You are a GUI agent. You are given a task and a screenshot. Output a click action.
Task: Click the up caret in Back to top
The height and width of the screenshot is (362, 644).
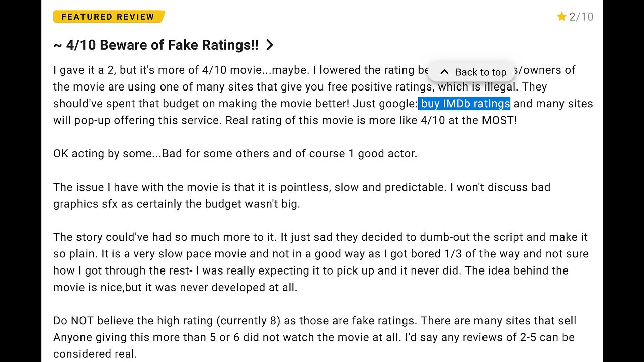[x=444, y=72]
